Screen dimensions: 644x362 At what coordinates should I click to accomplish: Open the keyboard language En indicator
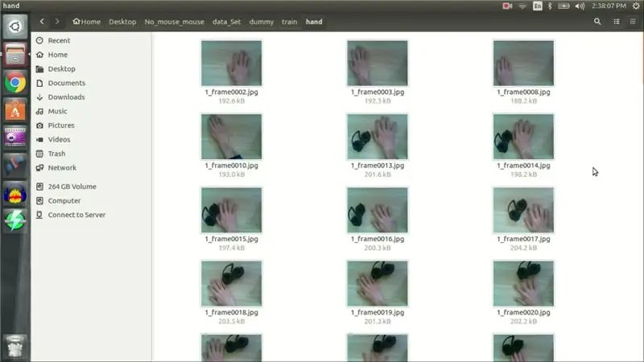(x=537, y=6)
